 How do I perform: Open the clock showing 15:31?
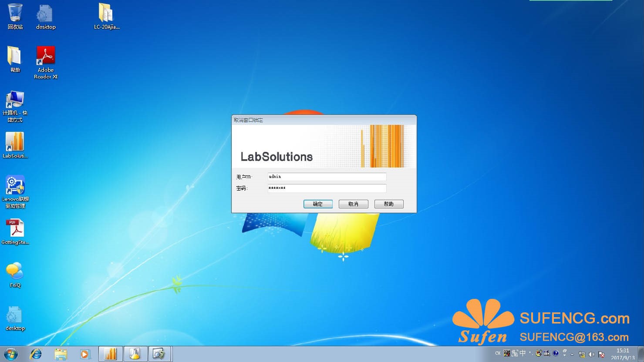tap(623, 354)
